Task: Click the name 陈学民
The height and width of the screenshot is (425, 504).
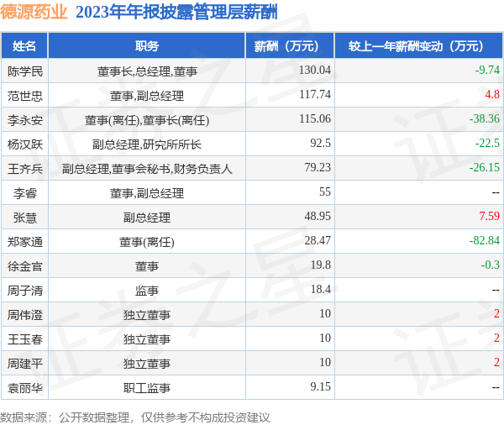Action: (25, 71)
